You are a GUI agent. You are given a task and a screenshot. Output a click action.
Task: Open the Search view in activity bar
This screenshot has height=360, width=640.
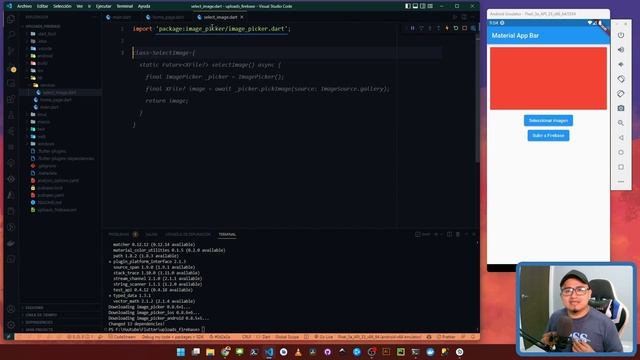click(x=11, y=35)
